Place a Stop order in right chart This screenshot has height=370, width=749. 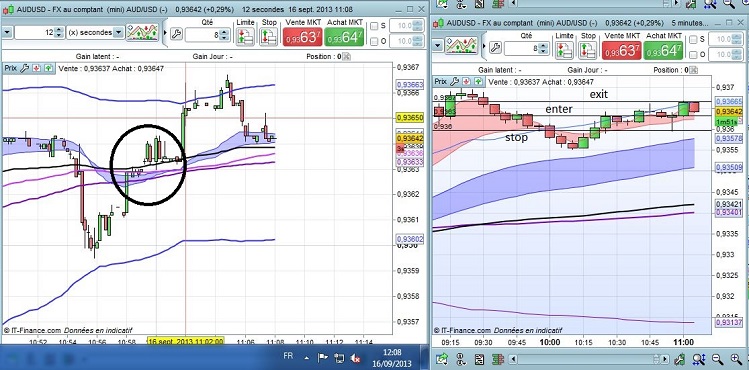pyautogui.click(x=588, y=50)
